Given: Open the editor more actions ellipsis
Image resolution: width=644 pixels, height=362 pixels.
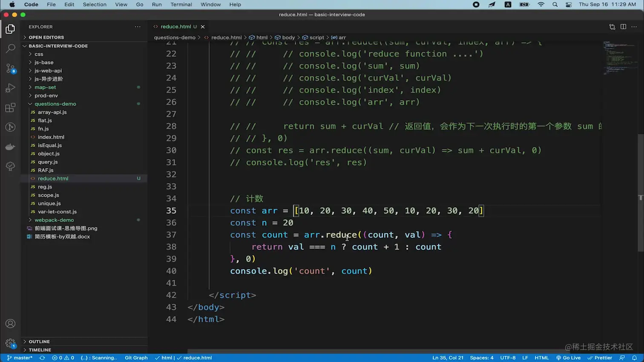Looking at the screenshot, I should 634,26.
